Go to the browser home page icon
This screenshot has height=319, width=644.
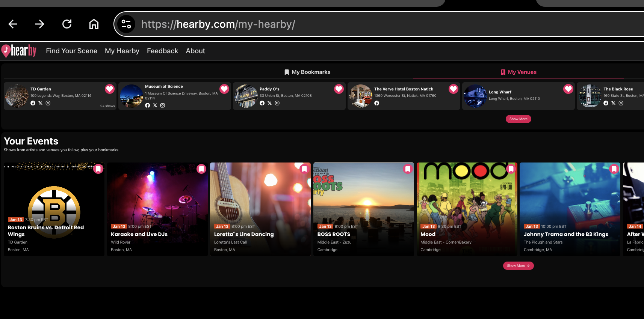click(94, 24)
